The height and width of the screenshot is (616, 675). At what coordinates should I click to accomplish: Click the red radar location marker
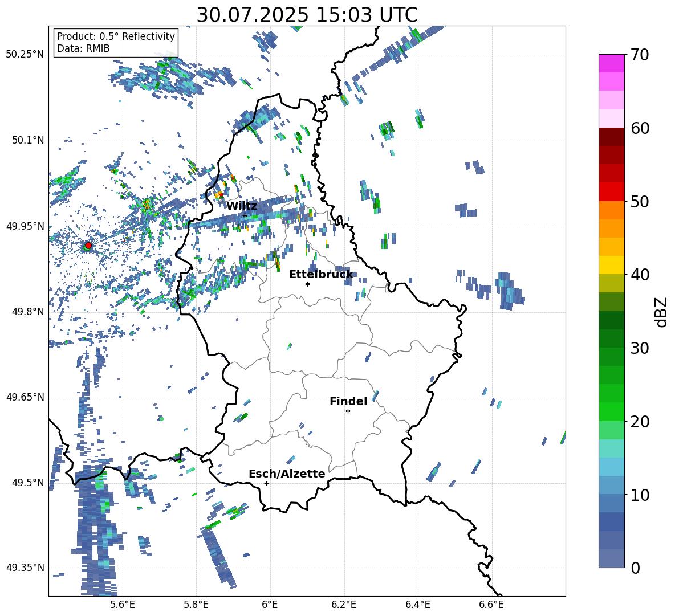point(88,245)
